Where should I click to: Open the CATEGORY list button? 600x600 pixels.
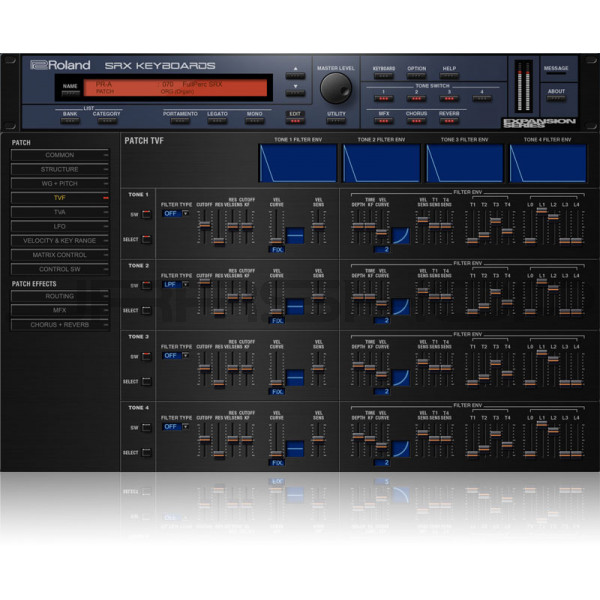pyautogui.click(x=107, y=121)
